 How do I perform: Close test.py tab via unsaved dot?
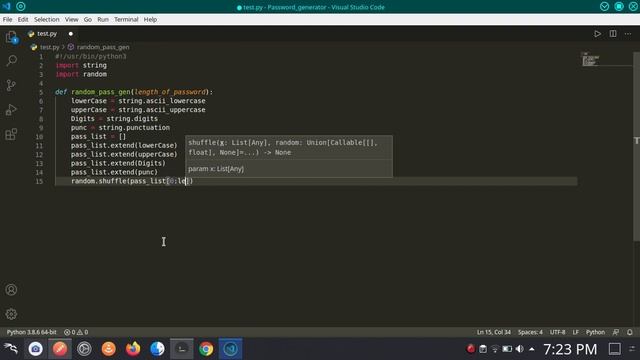pyautogui.click(x=71, y=34)
